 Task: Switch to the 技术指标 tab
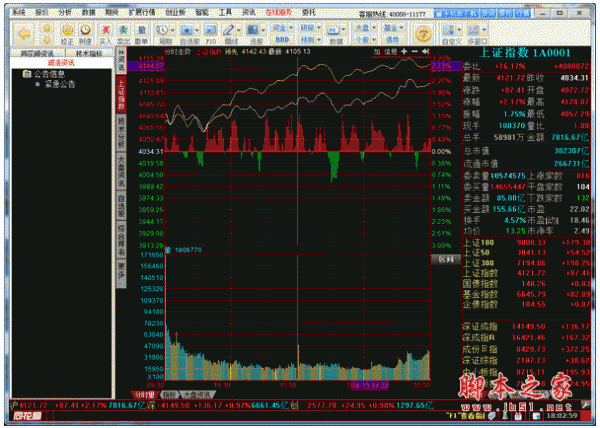point(89,54)
